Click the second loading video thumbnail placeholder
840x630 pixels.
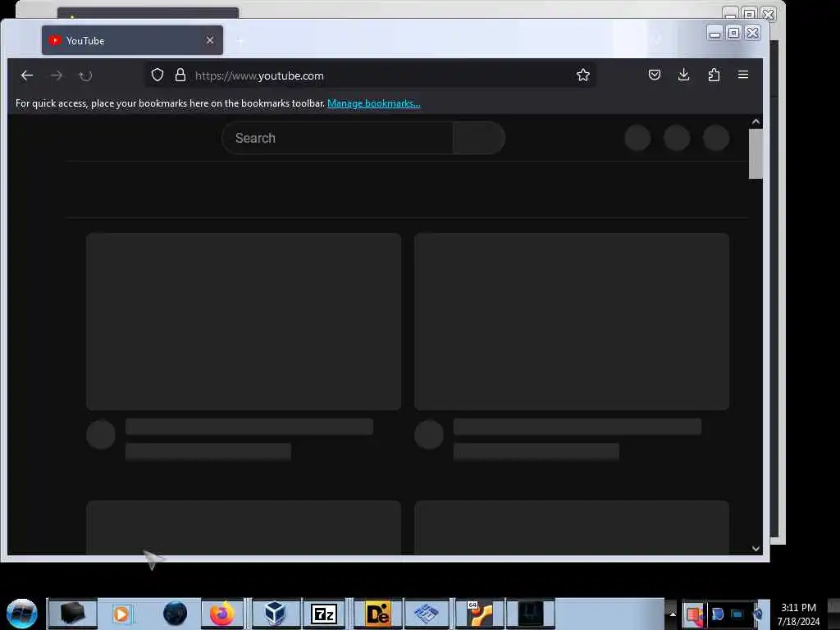pyautogui.click(x=572, y=322)
